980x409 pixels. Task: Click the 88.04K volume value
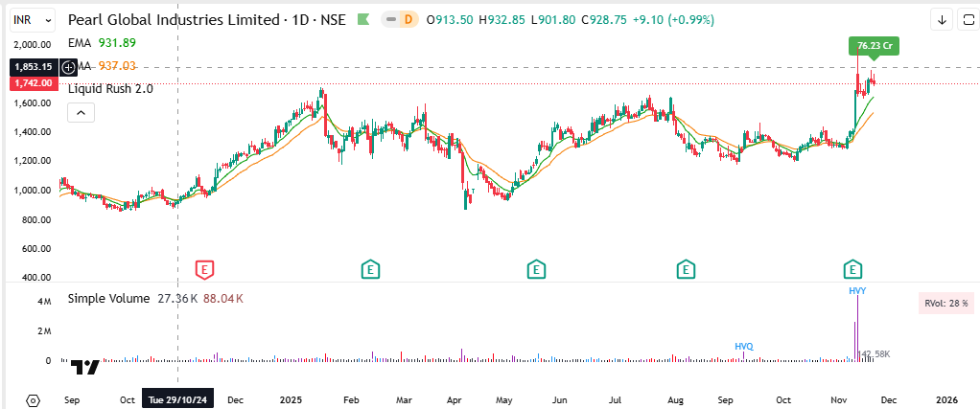coord(222,299)
